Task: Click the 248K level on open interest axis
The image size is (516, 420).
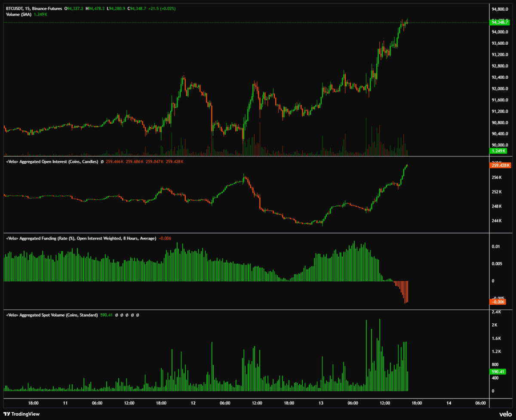Action: click(x=497, y=206)
